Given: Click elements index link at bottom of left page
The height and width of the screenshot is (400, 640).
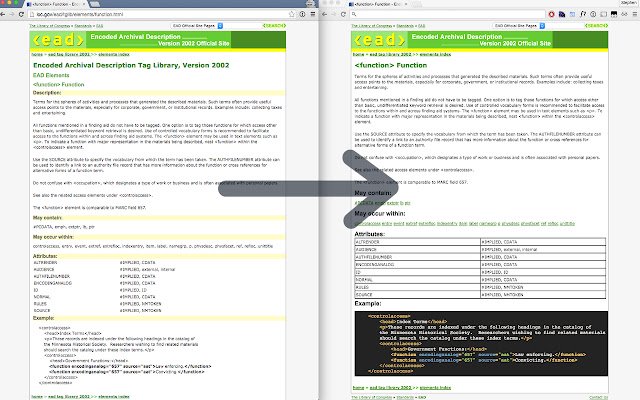Looking at the screenshot, I should (x=114, y=397).
